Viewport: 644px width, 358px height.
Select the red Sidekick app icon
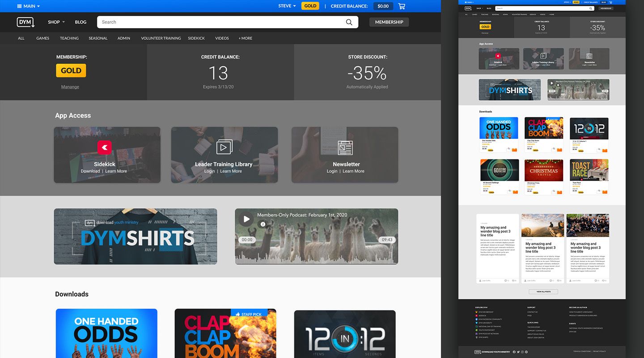pos(104,147)
